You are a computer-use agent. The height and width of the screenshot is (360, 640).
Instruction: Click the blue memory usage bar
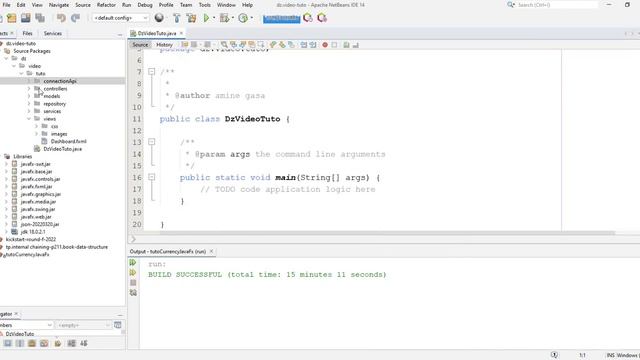[x=281, y=18]
